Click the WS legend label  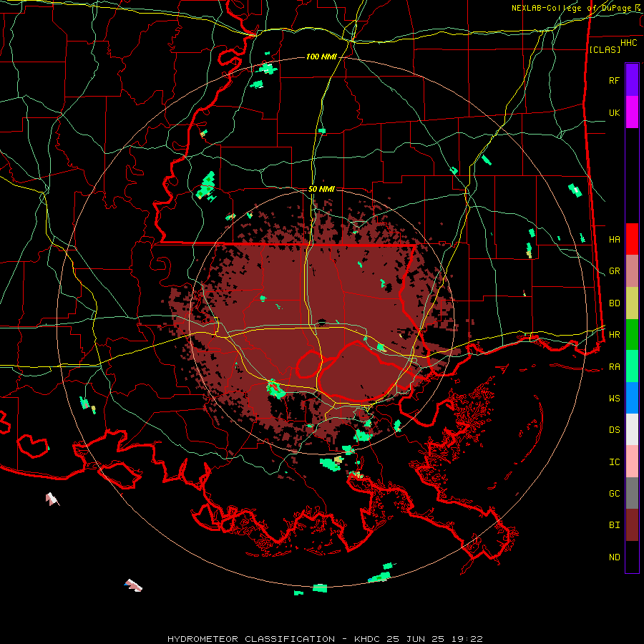(615, 398)
